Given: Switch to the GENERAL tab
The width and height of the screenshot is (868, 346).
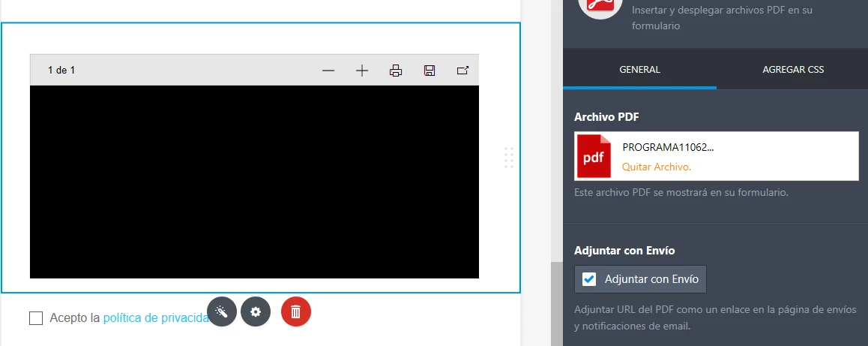Looking at the screenshot, I should pos(639,69).
